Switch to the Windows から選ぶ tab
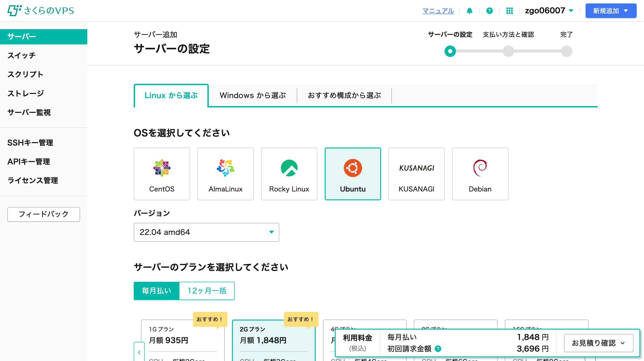This screenshot has width=644, height=361. 252,95
